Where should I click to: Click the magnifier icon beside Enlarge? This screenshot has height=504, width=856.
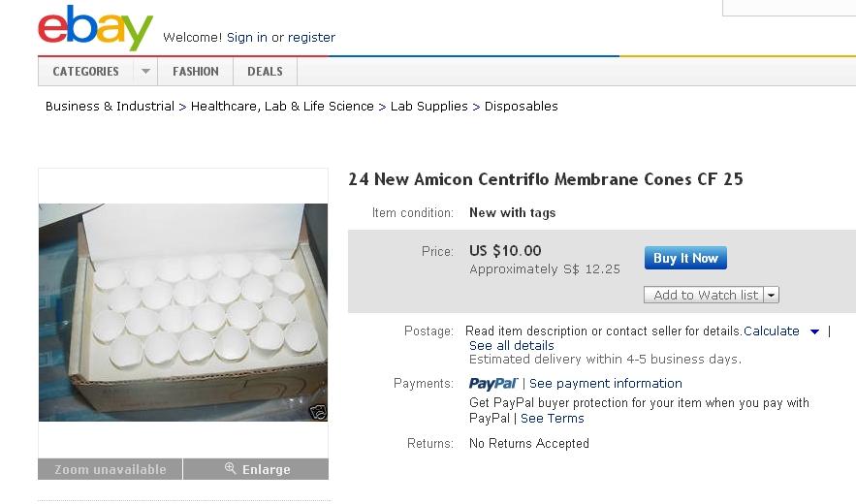(231, 469)
